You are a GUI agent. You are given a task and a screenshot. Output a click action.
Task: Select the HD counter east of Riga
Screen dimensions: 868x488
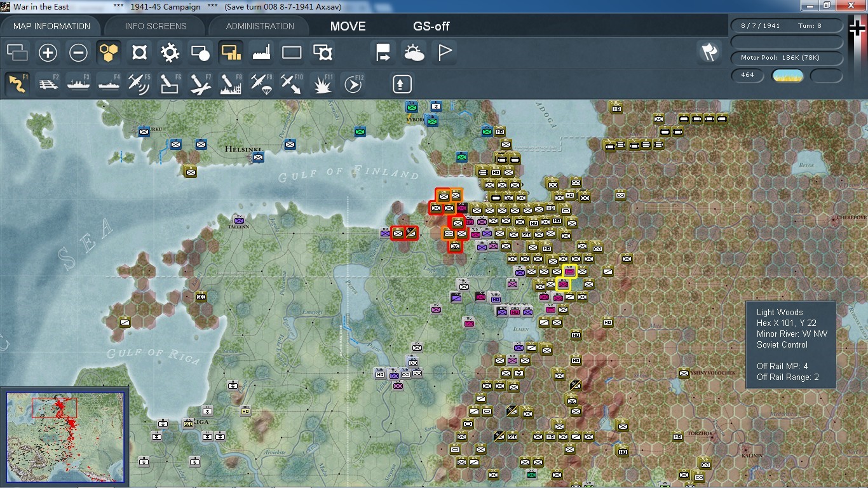pyautogui.click(x=245, y=411)
